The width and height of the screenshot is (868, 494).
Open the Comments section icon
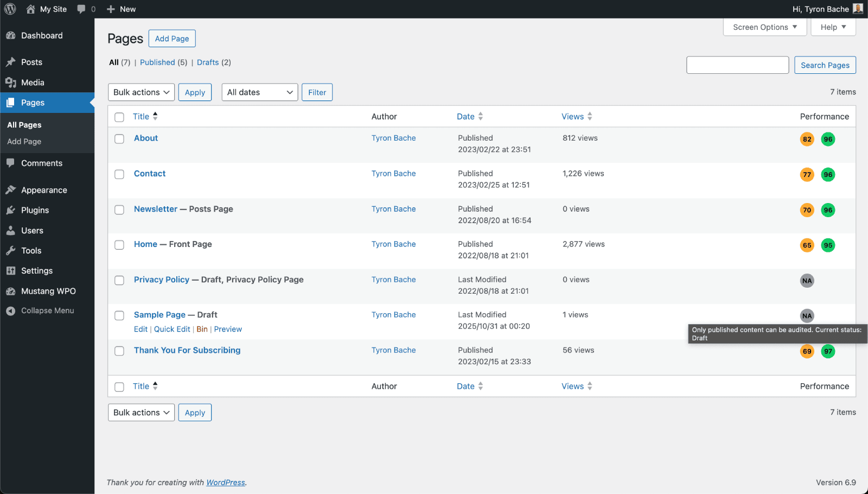tap(11, 163)
